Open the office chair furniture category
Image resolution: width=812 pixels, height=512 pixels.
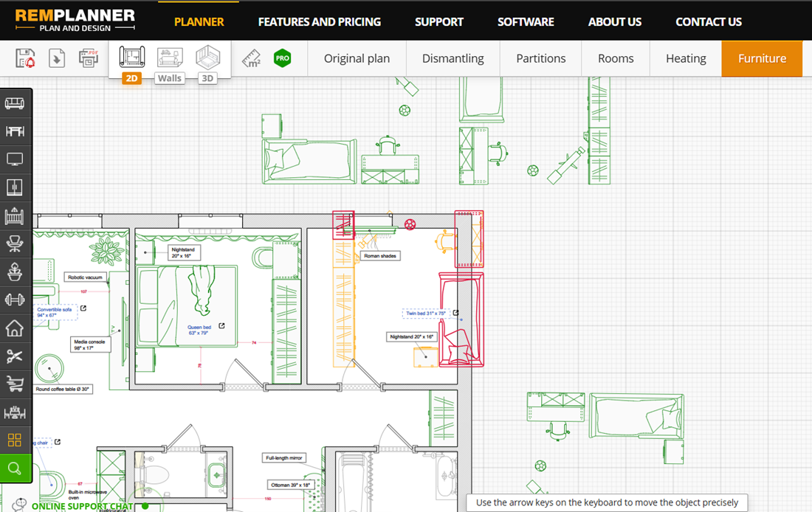[x=15, y=243]
